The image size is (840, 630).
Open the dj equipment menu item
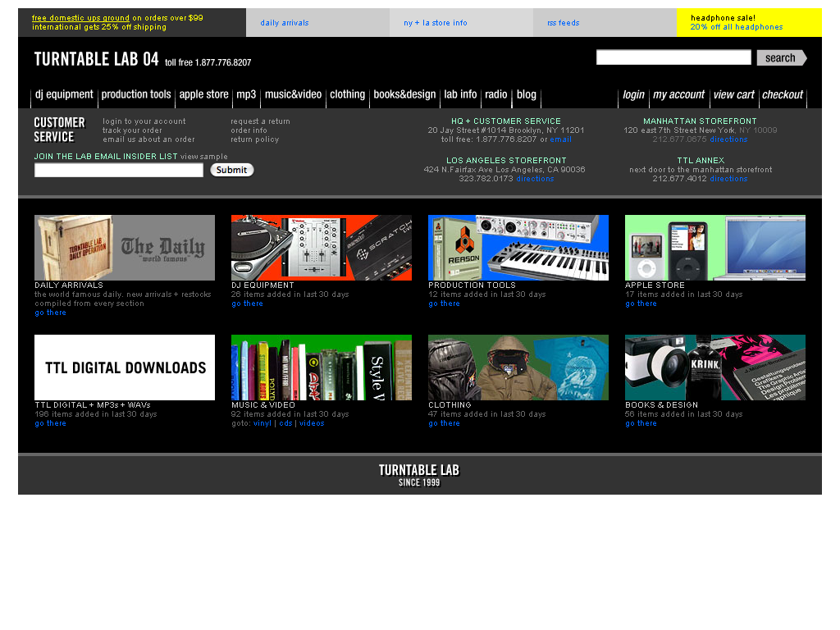64,95
